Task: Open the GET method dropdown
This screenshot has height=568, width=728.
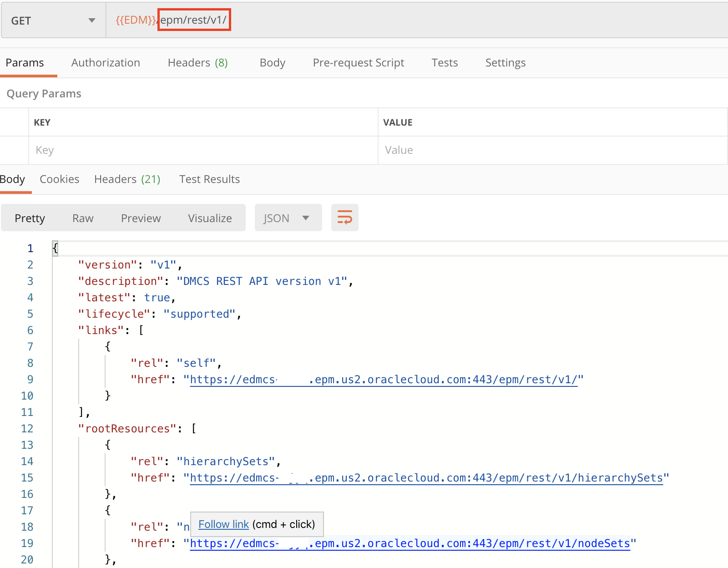Action: [53, 20]
